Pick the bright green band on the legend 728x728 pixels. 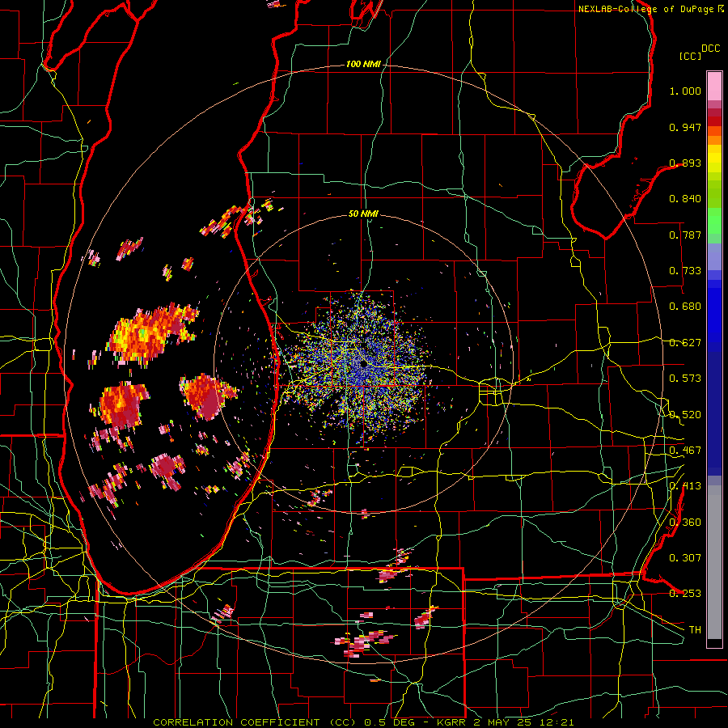pyautogui.click(x=714, y=221)
